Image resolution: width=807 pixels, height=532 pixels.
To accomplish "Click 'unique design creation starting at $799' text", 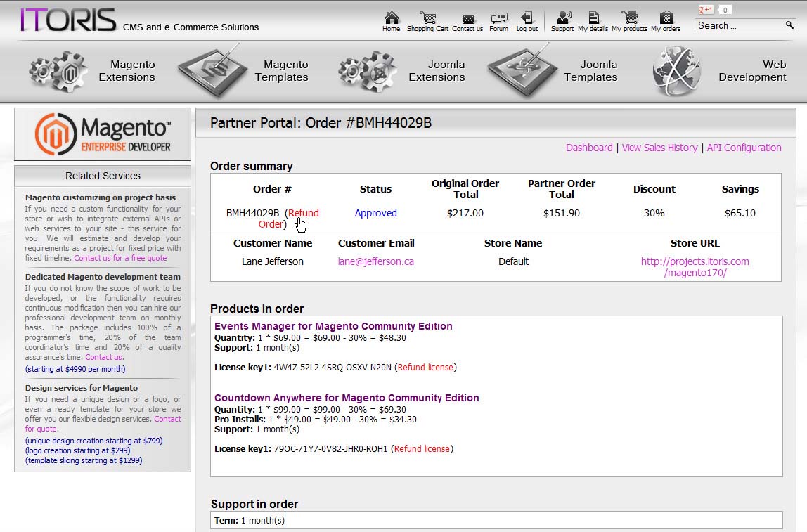I will [93, 441].
